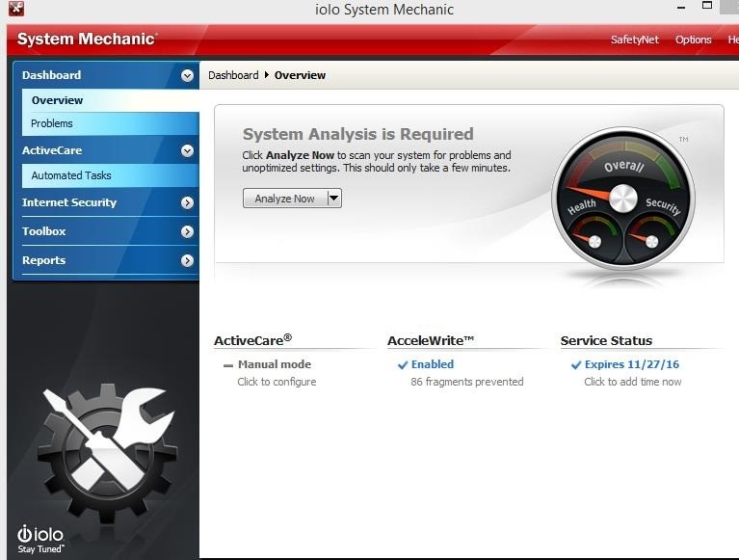Viewport: 739px width, 560px height.
Task: Click the Manual mode dash icon
Action: point(228,365)
